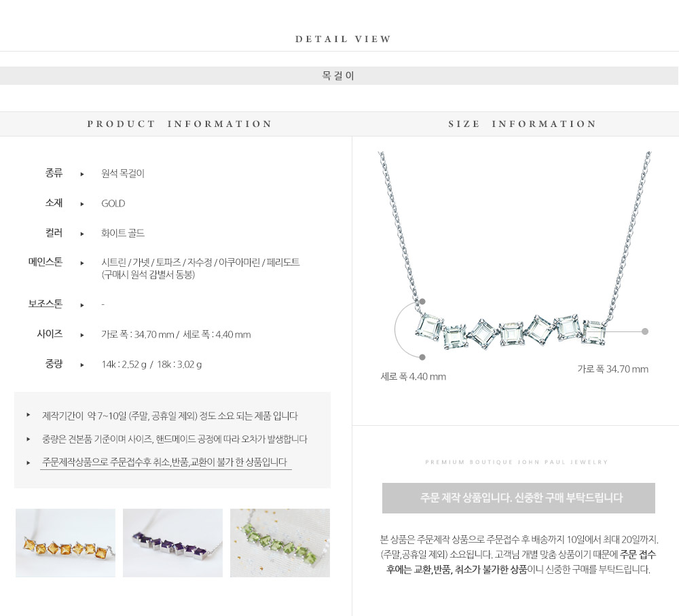679x616 pixels.
Task: Click the 목걸이 category bar
Action: pos(339,76)
